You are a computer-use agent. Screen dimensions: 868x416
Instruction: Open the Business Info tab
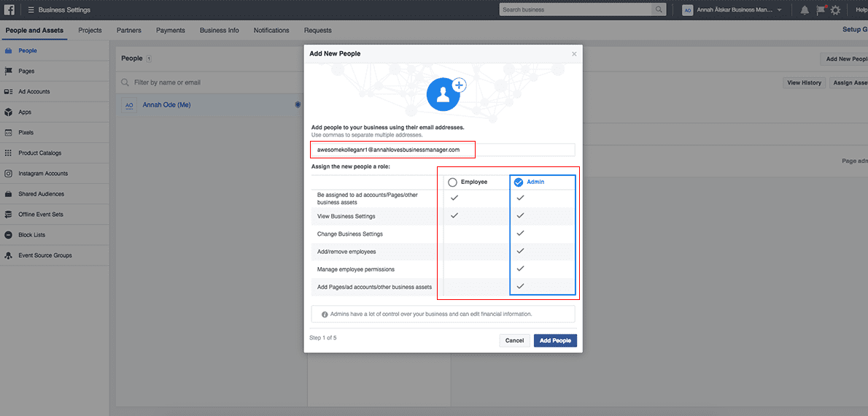tap(219, 31)
